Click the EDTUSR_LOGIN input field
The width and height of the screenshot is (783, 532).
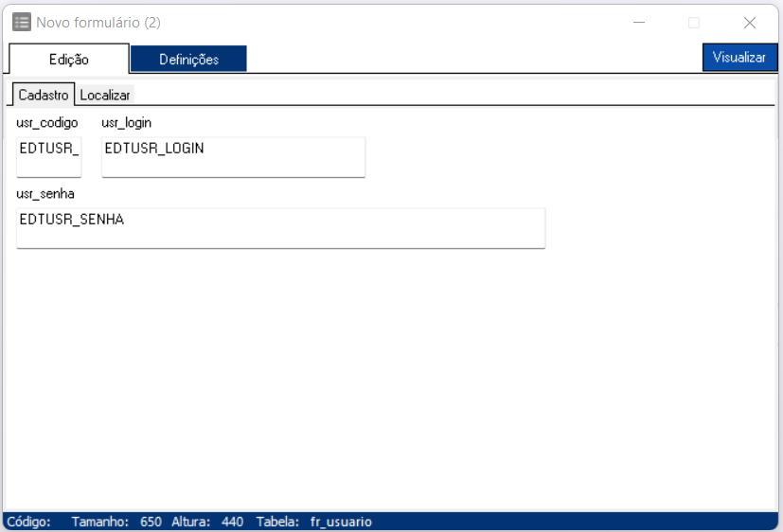[x=233, y=156]
